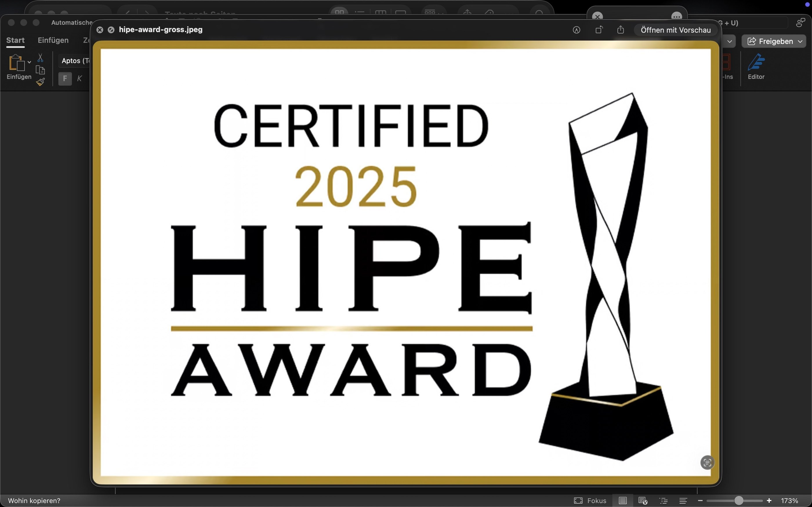The width and height of the screenshot is (812, 507).
Task: Cut selection with the scissors icon
Action: [x=40, y=58]
